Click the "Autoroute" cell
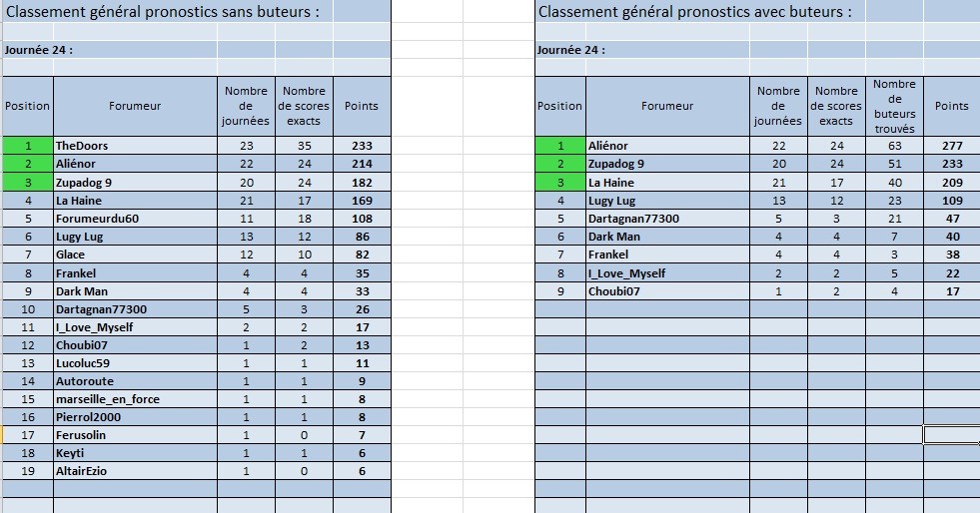Viewport: 980px width, 513px height. coord(85,381)
